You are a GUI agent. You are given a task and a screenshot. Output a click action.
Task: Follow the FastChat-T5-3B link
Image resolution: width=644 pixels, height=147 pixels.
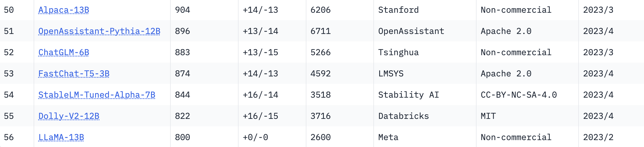coord(74,74)
